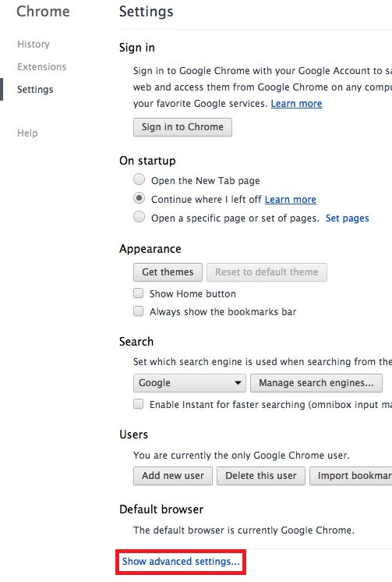This screenshot has height=582, width=392.
Task: Click 'You are currently the only Google Chrome user' text
Action: tap(242, 456)
